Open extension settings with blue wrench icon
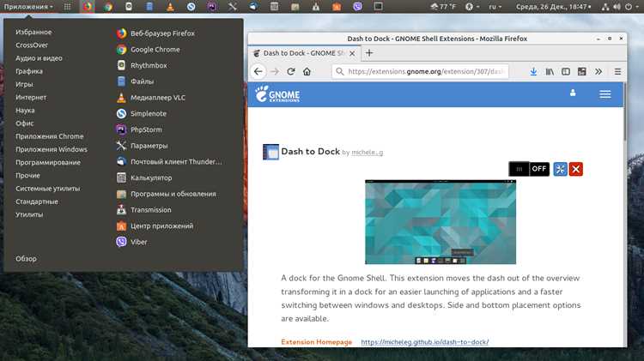Viewport: 644px width, 361px height. point(560,169)
